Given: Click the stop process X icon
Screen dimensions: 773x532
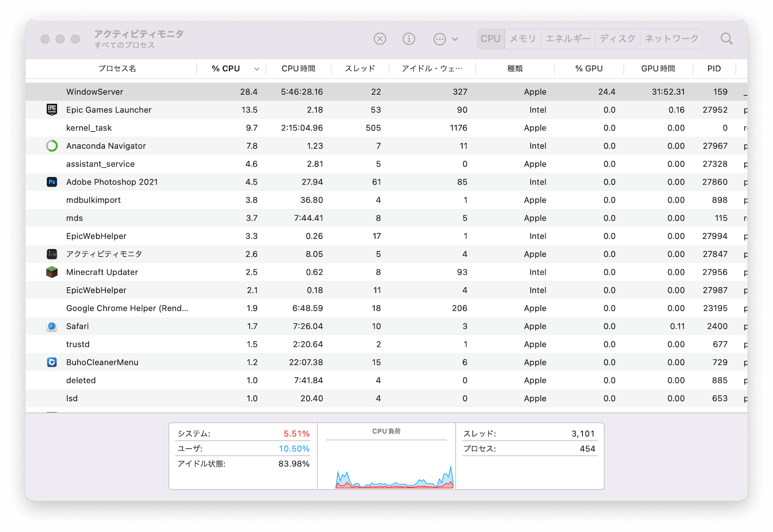Looking at the screenshot, I should [380, 39].
